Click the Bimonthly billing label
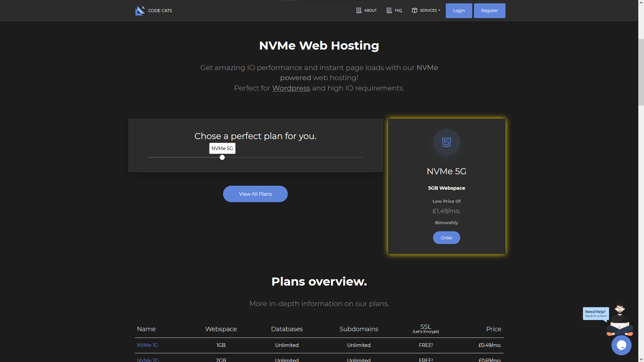 (446, 223)
